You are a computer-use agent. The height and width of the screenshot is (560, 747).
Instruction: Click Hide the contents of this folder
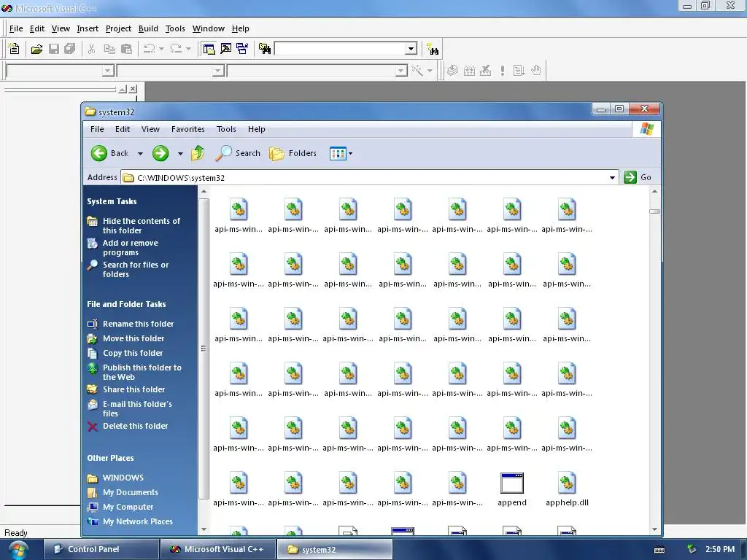tap(142, 226)
